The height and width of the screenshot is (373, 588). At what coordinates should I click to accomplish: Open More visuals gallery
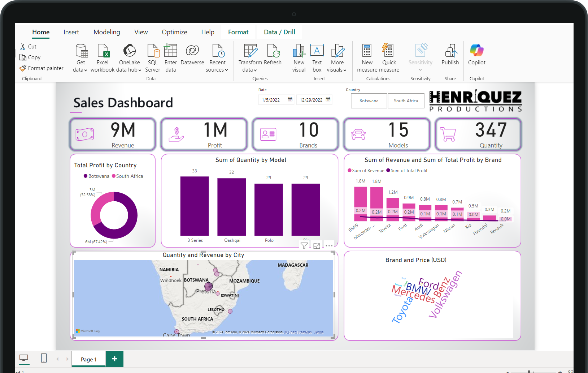click(x=337, y=51)
